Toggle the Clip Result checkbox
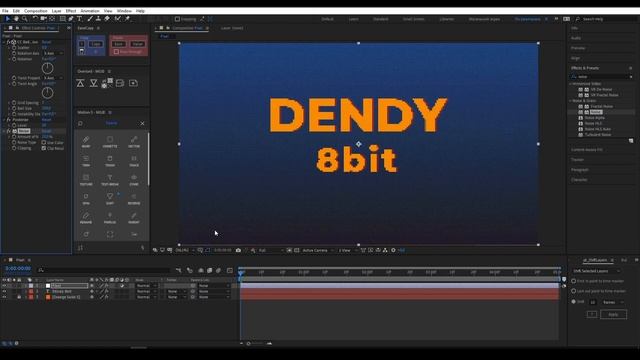The height and width of the screenshot is (360, 640). 44,149
